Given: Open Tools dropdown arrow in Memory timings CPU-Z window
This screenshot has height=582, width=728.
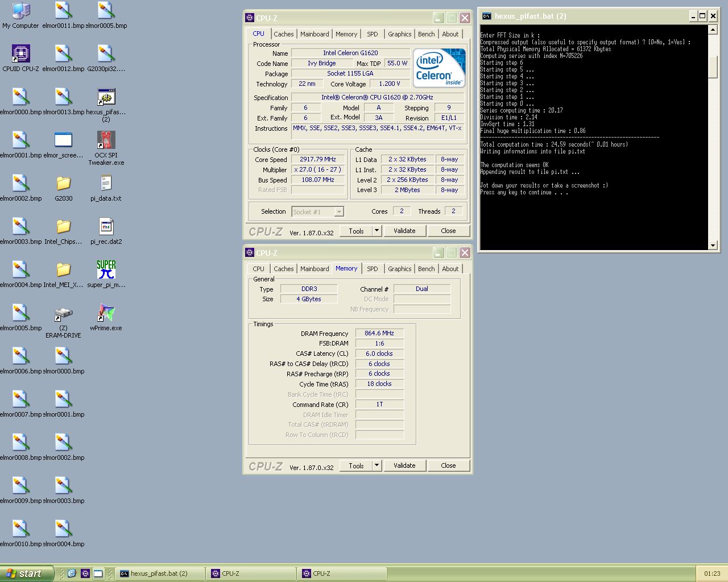Looking at the screenshot, I should pos(377,465).
